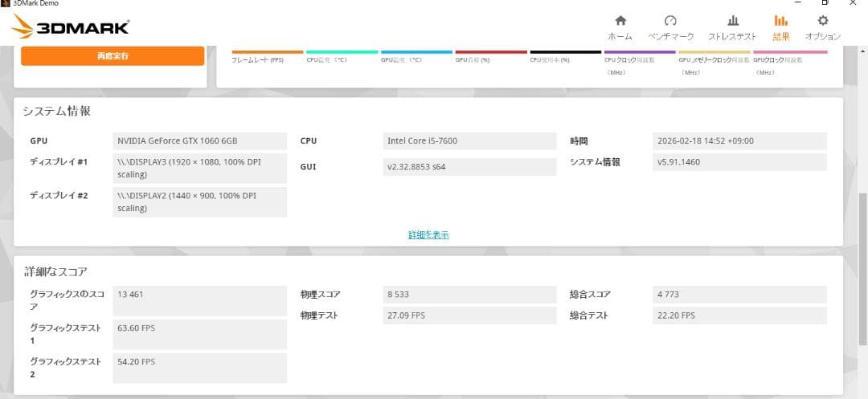Click the 時間 label
Image resolution: width=868 pixels, height=399 pixels.
point(579,141)
